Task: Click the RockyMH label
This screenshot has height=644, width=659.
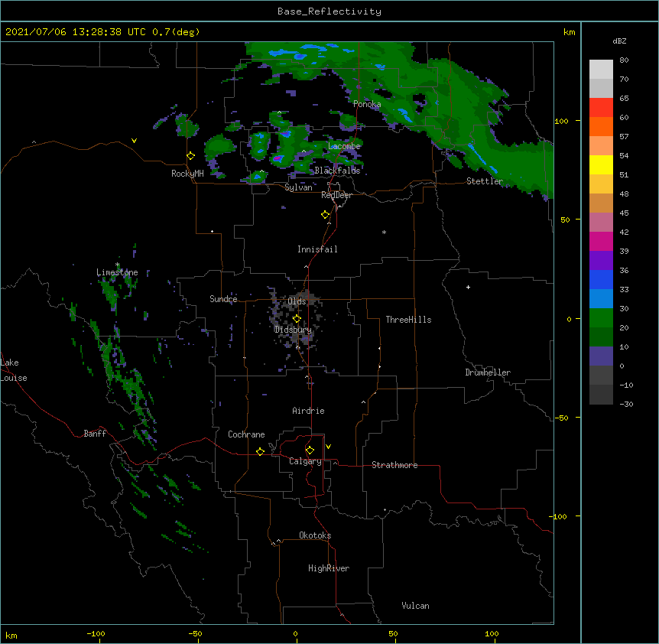Action: tap(187, 174)
